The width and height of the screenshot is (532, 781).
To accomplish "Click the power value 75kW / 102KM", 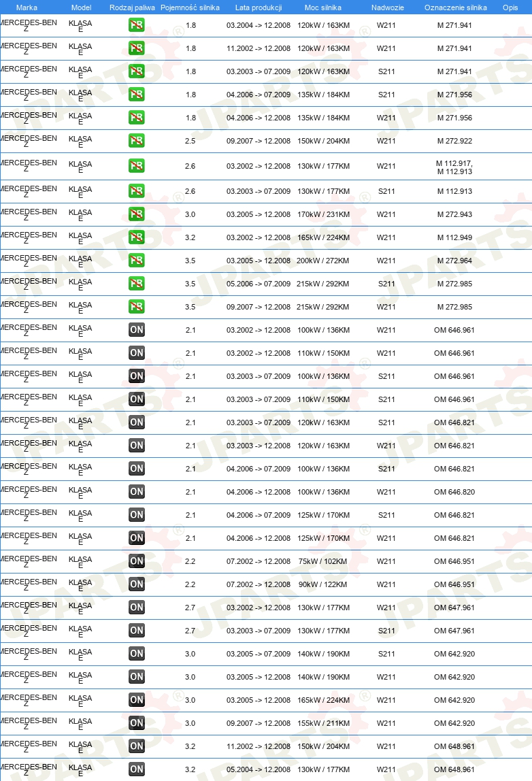I will [x=322, y=561].
